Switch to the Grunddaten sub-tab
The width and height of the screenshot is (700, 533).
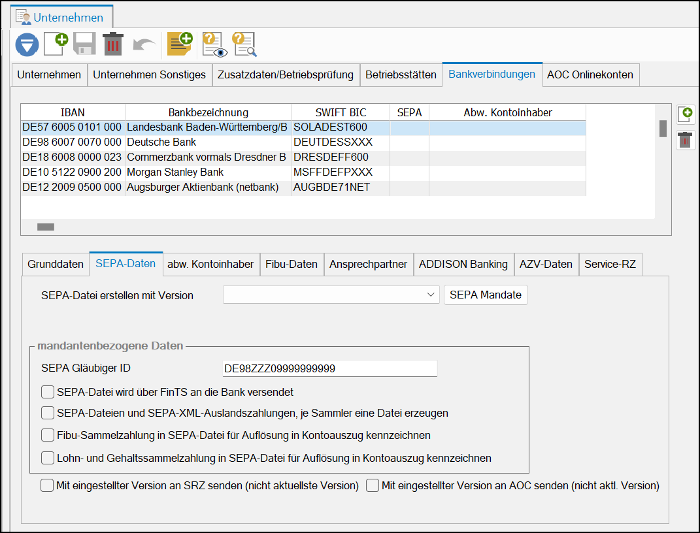55,264
